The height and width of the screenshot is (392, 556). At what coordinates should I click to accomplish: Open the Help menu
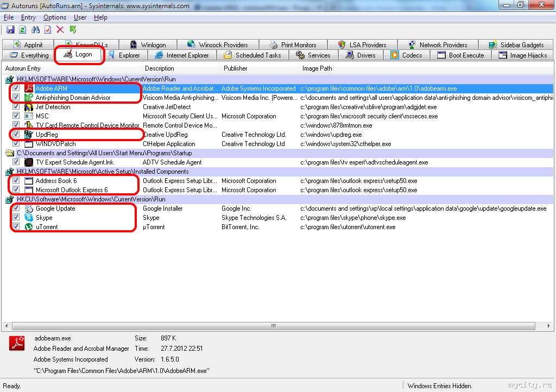coord(100,17)
